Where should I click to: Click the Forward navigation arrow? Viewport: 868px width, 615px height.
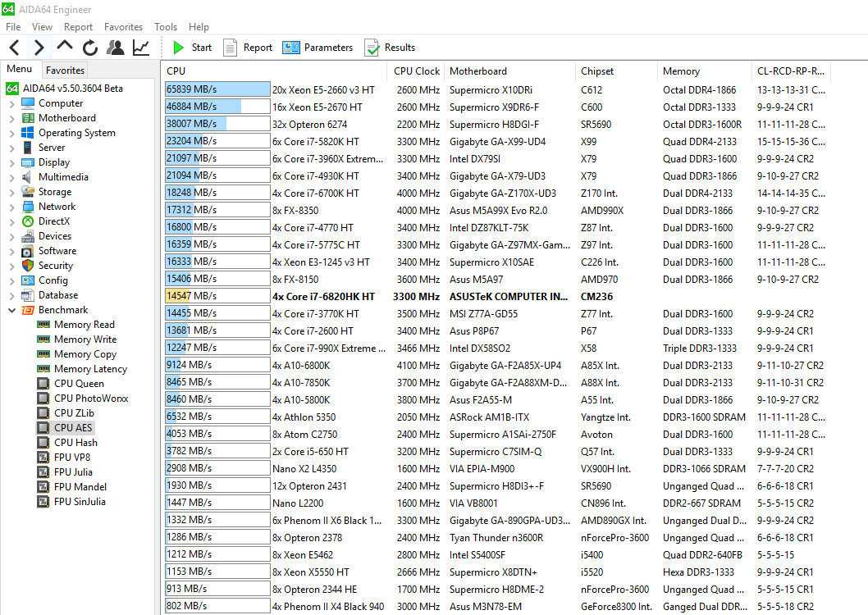click(39, 48)
